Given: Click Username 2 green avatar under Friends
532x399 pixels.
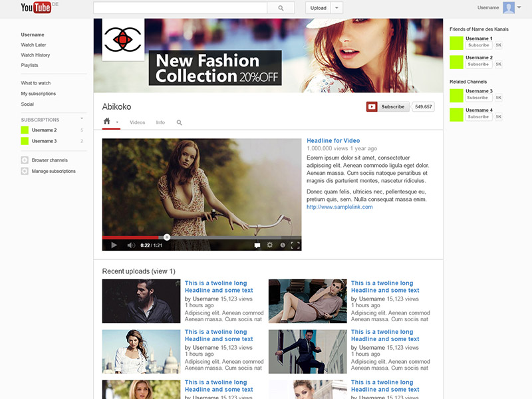Looking at the screenshot, I should [x=456, y=62].
